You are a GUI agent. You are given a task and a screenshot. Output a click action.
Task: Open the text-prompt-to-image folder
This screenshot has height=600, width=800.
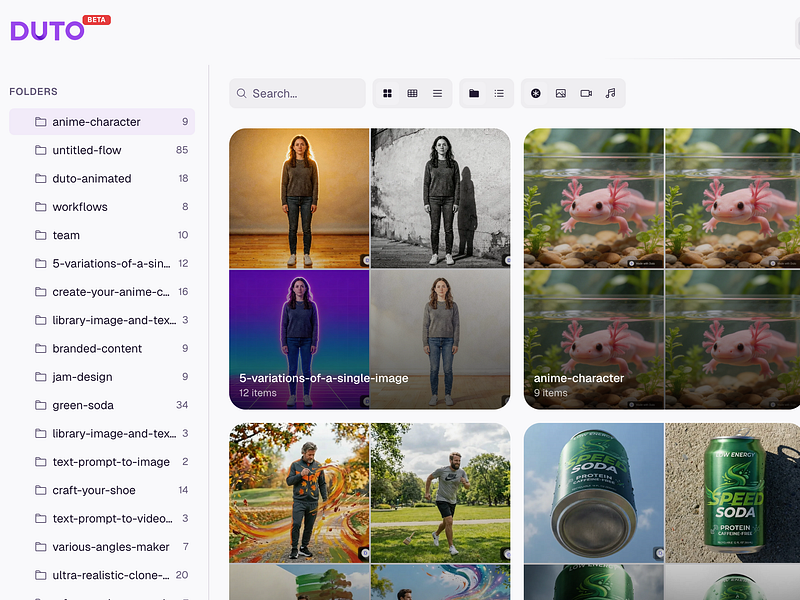coord(102,462)
